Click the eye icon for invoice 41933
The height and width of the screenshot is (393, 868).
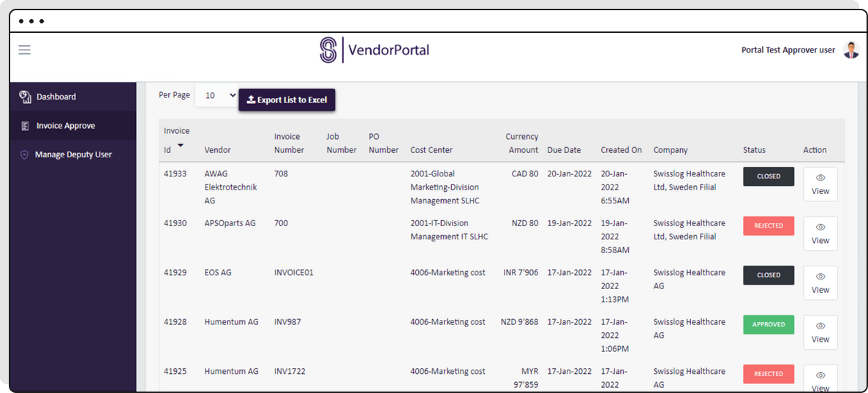(x=820, y=178)
